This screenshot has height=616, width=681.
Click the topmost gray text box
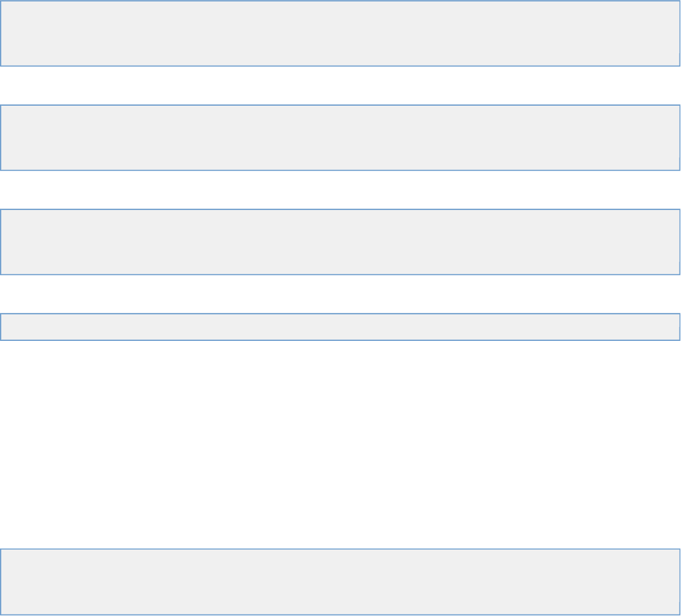tap(340, 34)
